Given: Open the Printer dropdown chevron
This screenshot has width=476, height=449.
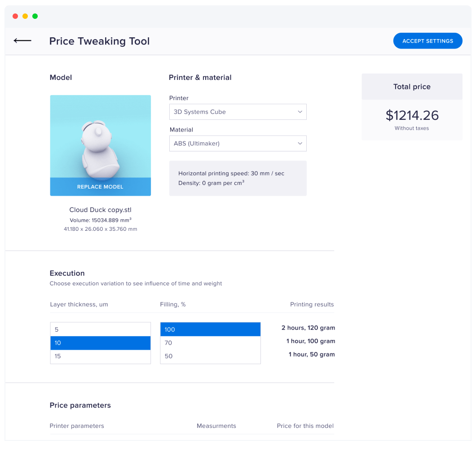Looking at the screenshot, I should [300, 112].
